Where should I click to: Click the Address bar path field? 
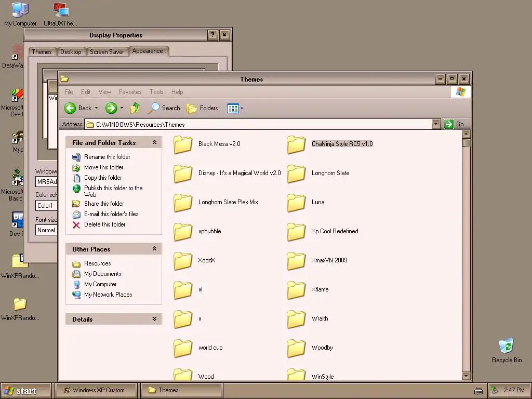[259, 125]
